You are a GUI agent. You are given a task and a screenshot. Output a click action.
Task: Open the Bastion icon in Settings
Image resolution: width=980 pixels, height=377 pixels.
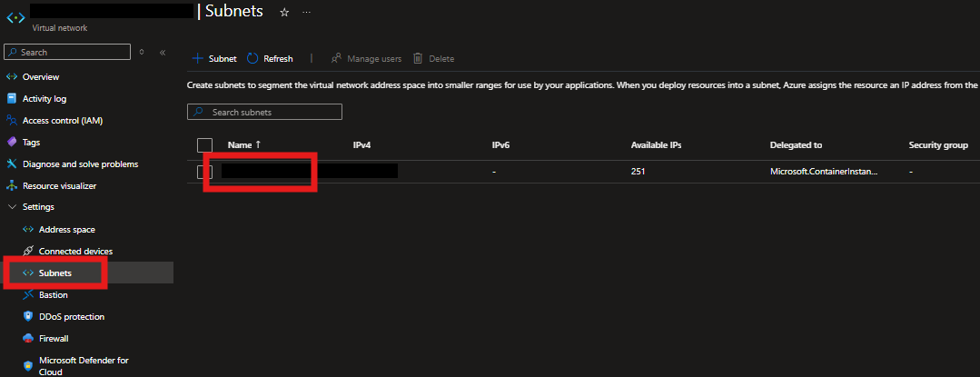[x=28, y=295]
